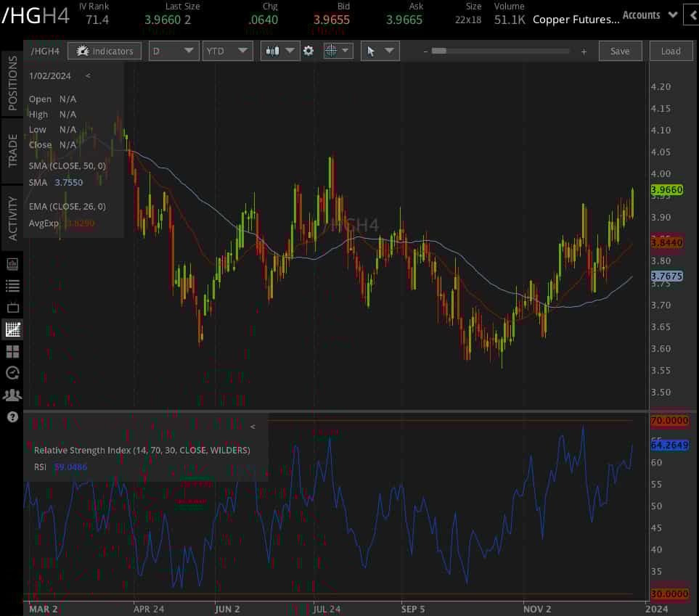The height and width of the screenshot is (616, 699).
Task: Select the active chart grid icon in sidebar
Action: point(12,329)
